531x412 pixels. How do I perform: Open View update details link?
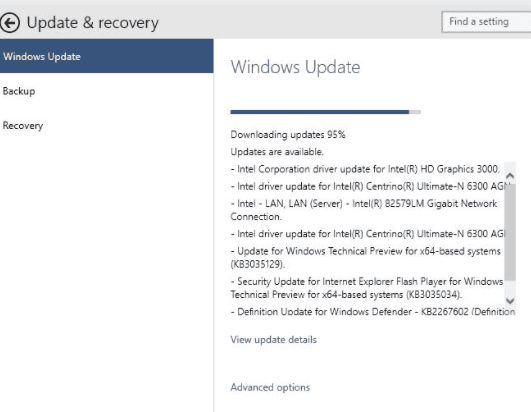pos(274,340)
